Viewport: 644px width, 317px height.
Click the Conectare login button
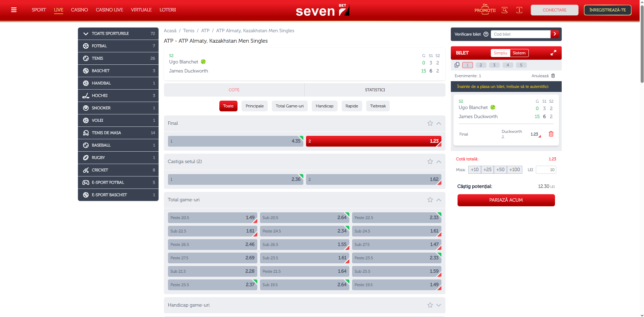coord(554,10)
